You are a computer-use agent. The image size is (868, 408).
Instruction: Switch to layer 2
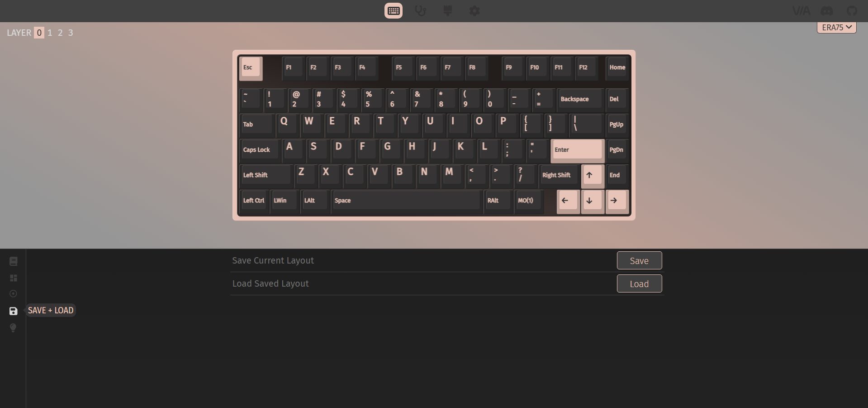pyautogui.click(x=60, y=33)
